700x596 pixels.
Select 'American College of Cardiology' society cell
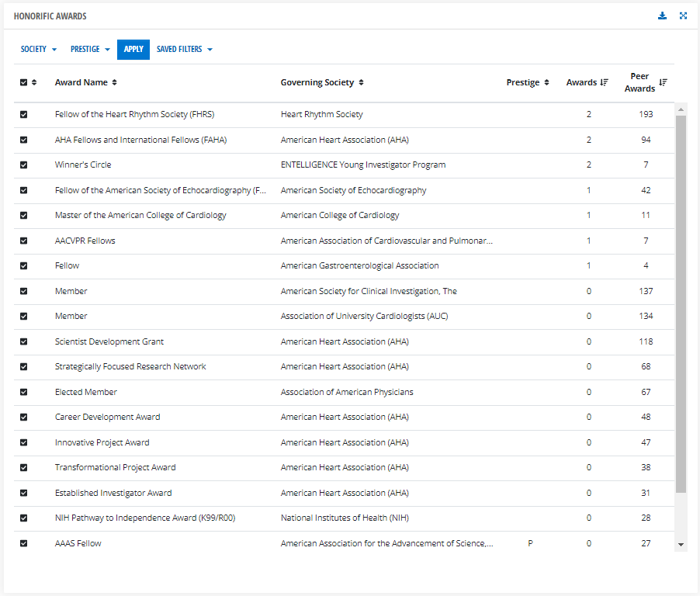pyautogui.click(x=340, y=215)
